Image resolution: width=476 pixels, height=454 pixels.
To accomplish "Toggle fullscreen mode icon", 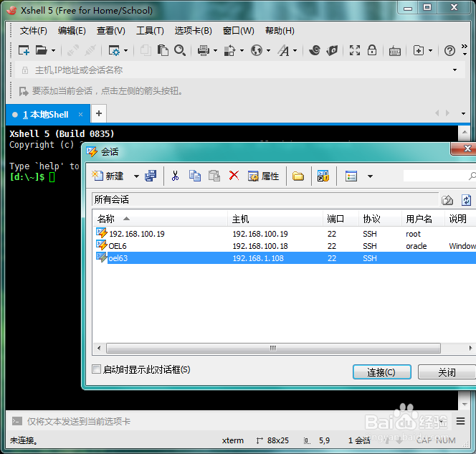I will (x=355, y=50).
